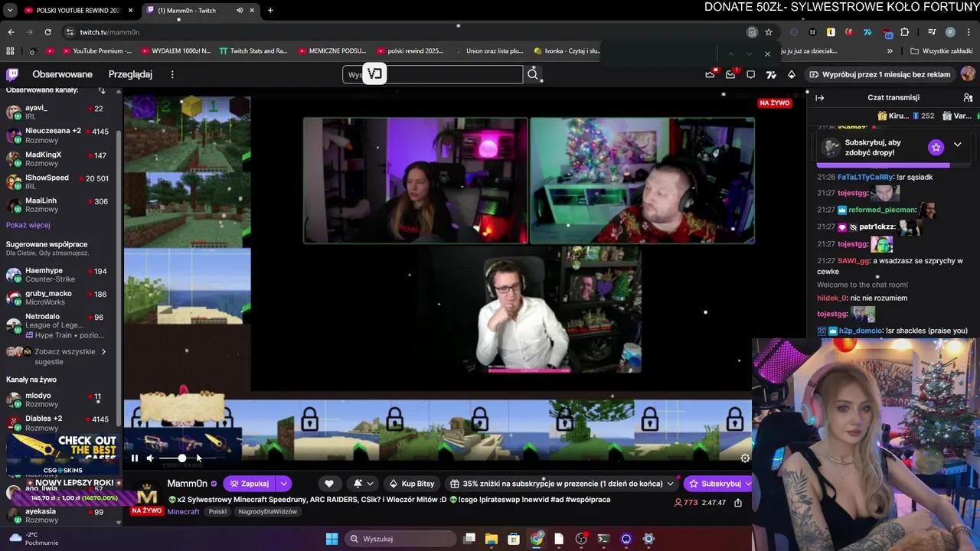Screen dimensions: 980x551
Task: Click the Minecraft category link
Action: click(183, 512)
